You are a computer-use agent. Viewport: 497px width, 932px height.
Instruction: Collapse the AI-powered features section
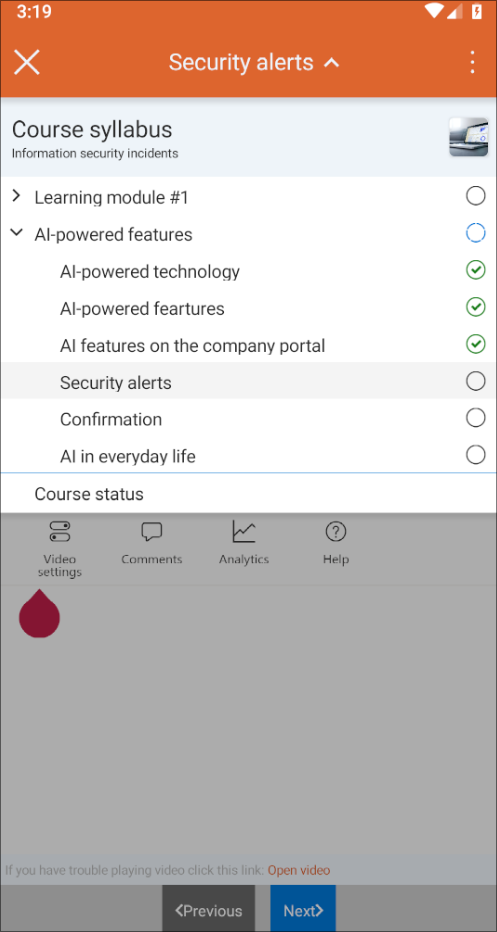17,234
